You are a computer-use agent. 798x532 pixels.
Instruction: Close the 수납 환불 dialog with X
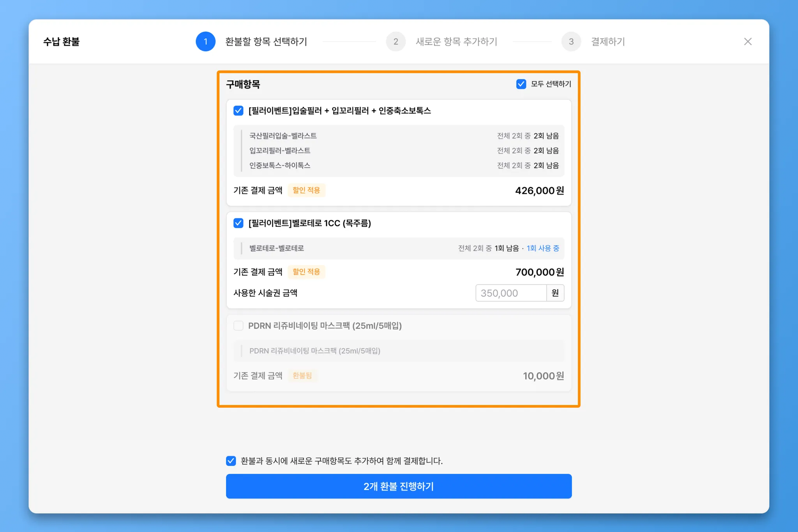point(747,42)
